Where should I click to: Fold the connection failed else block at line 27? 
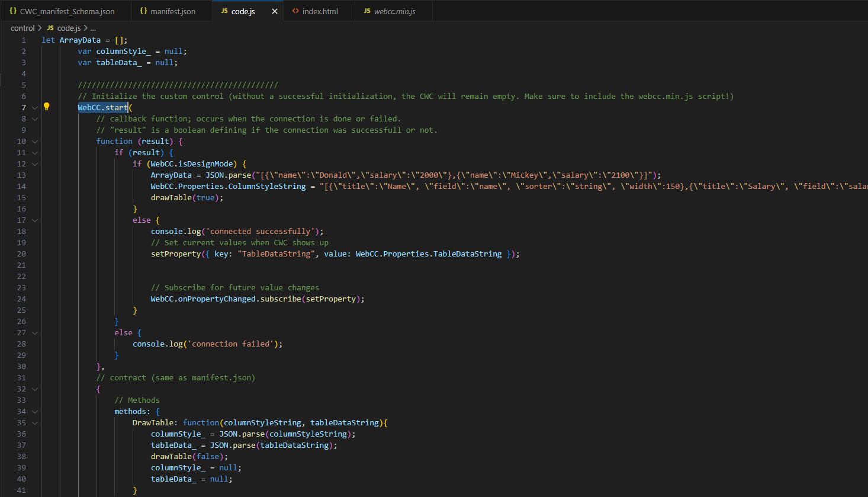click(x=35, y=333)
